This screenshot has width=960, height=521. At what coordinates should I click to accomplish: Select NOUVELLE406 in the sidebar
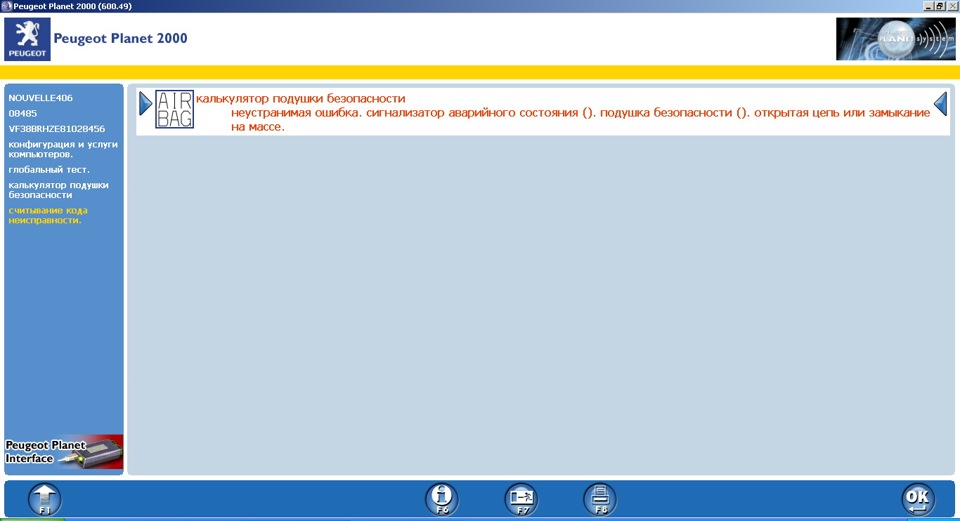40,98
